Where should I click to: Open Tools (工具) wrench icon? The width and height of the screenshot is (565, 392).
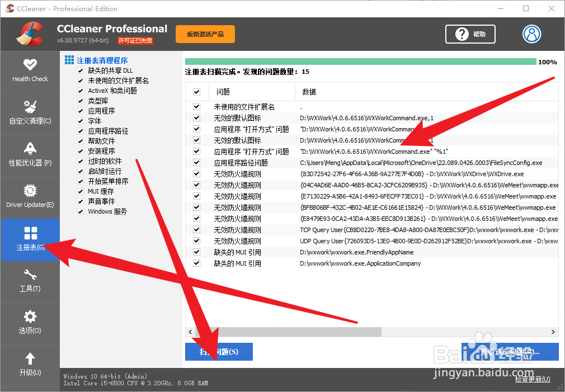(x=30, y=275)
